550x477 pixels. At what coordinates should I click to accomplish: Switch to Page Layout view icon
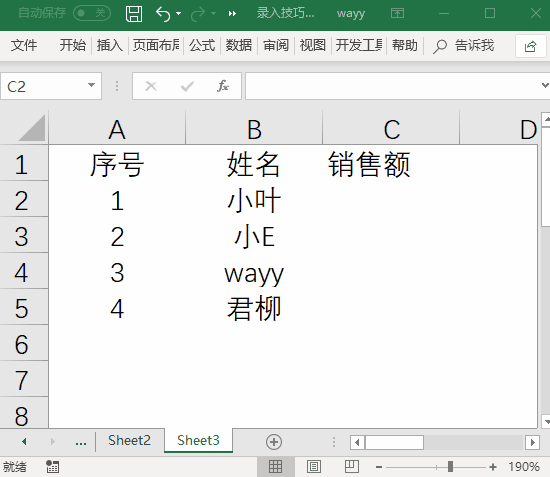tap(314, 467)
